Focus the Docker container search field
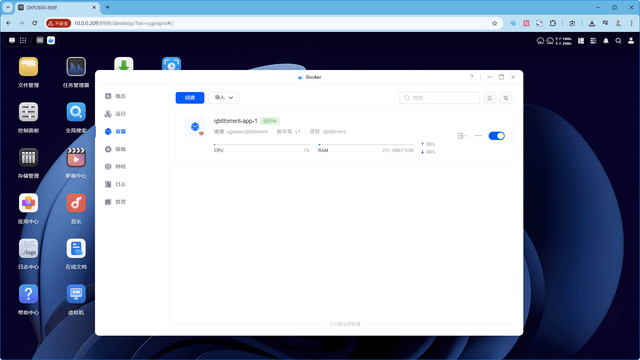The height and width of the screenshot is (360, 640). point(439,98)
